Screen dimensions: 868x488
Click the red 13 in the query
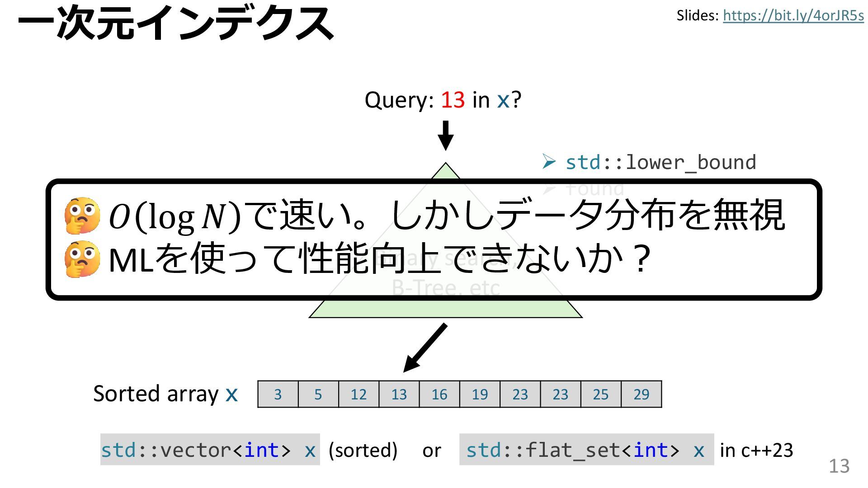coord(453,100)
